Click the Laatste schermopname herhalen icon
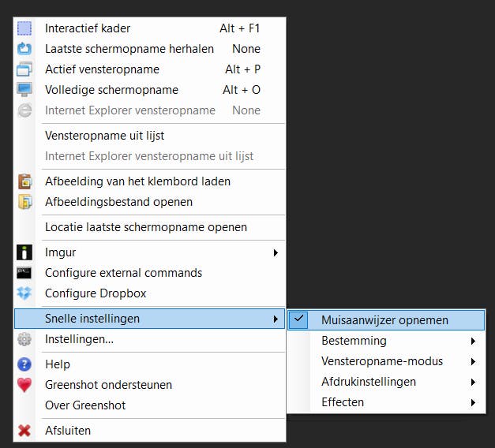 coord(24,49)
